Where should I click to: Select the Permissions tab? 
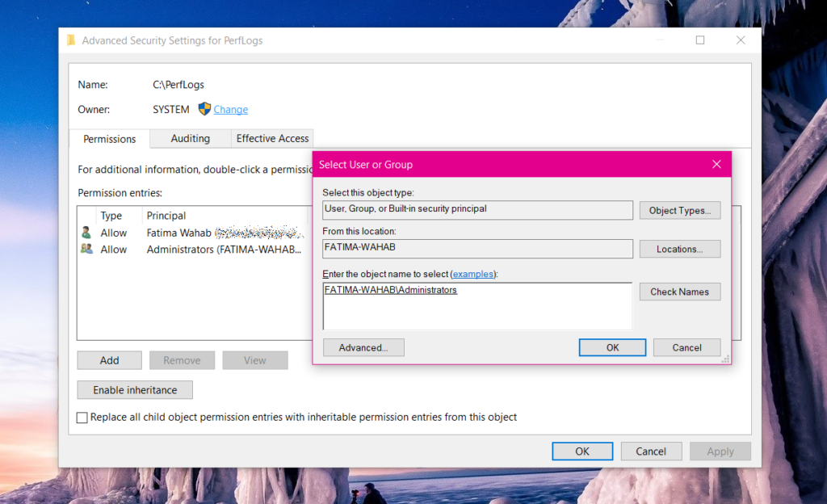[x=108, y=139]
